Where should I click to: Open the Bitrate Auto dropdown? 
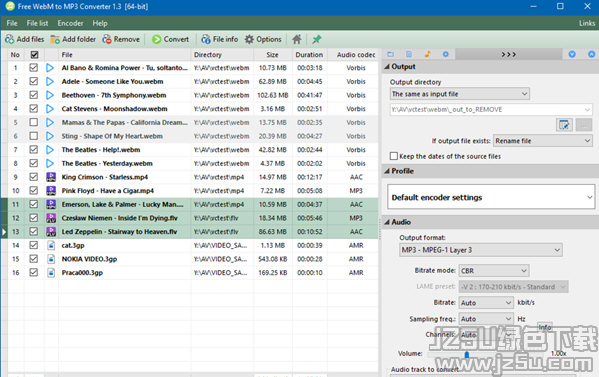click(x=486, y=303)
